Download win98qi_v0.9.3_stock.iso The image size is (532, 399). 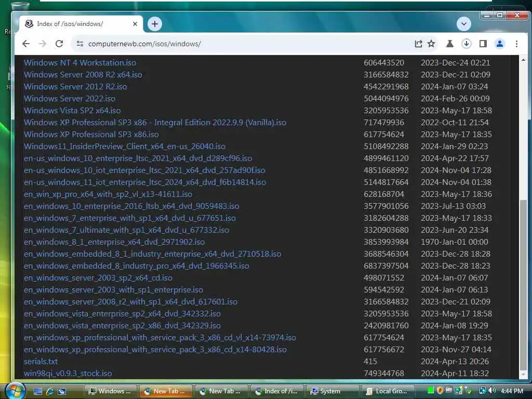coord(68,374)
